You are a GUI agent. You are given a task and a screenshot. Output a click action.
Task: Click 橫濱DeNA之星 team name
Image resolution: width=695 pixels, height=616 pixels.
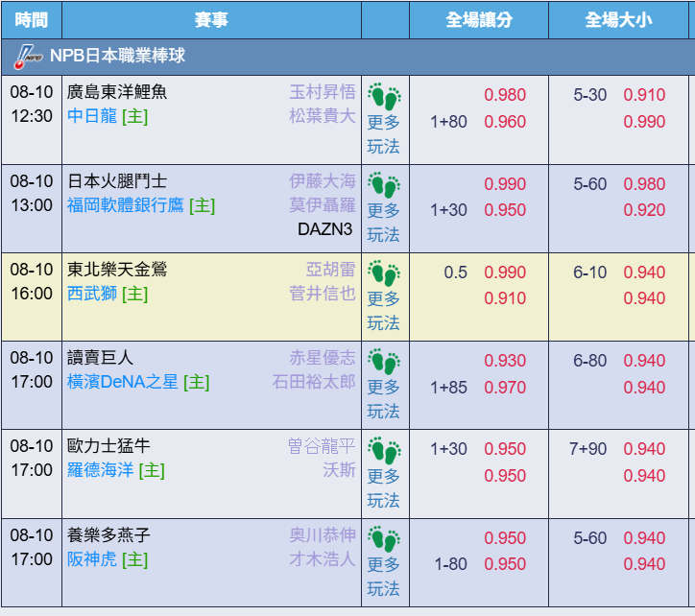[x=123, y=382]
